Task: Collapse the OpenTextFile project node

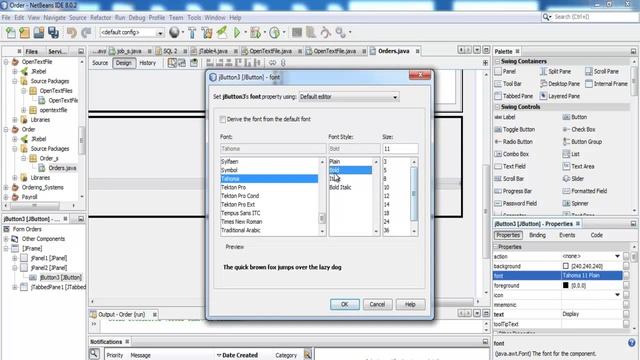Action: pyautogui.click(x=6, y=62)
